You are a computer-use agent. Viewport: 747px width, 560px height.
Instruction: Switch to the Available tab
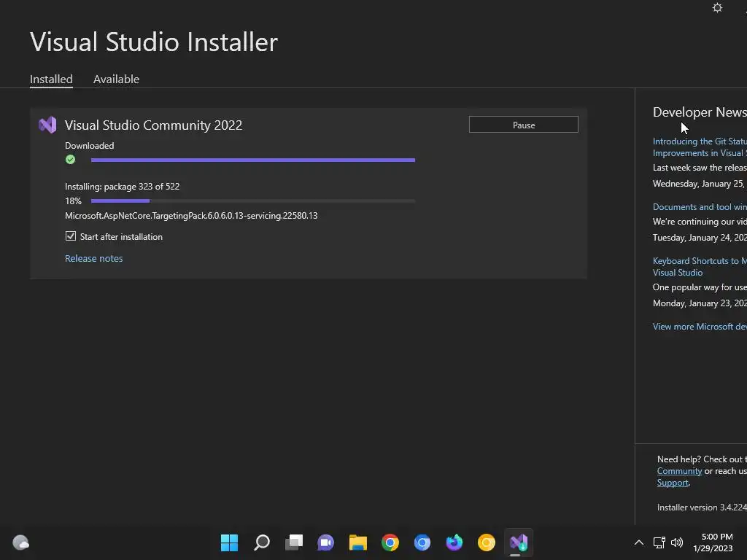click(116, 79)
